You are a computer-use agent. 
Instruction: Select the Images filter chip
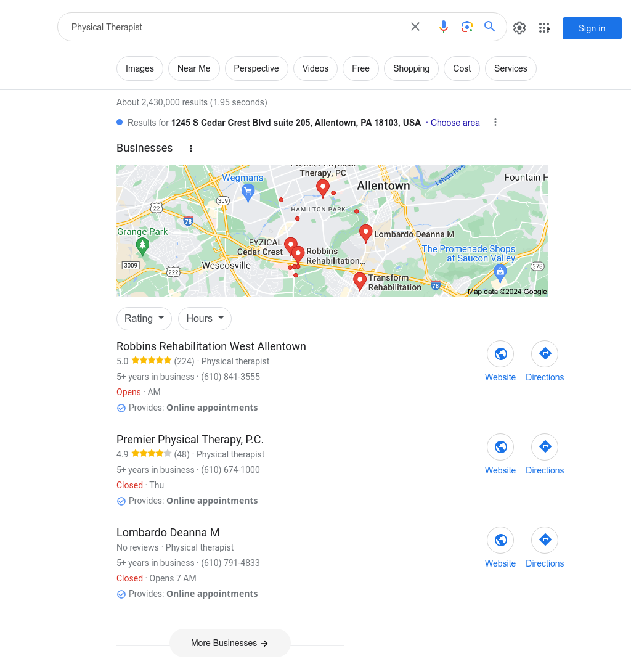(140, 68)
